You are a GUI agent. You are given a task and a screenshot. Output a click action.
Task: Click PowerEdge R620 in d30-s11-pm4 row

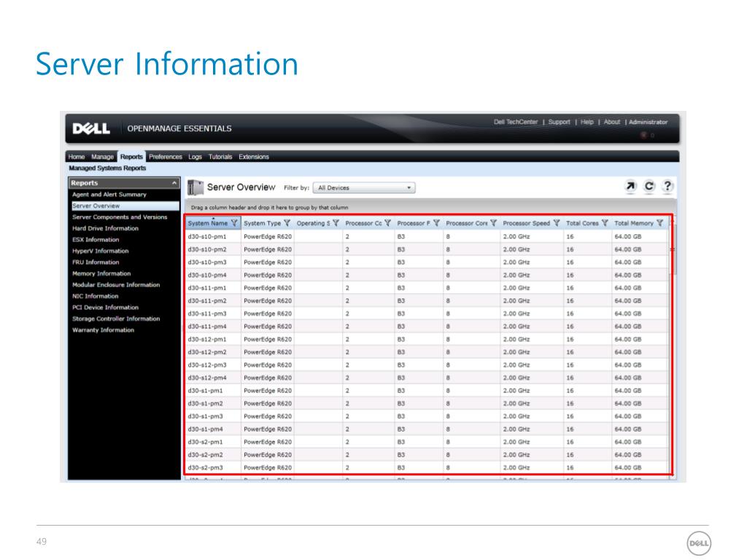267,326
